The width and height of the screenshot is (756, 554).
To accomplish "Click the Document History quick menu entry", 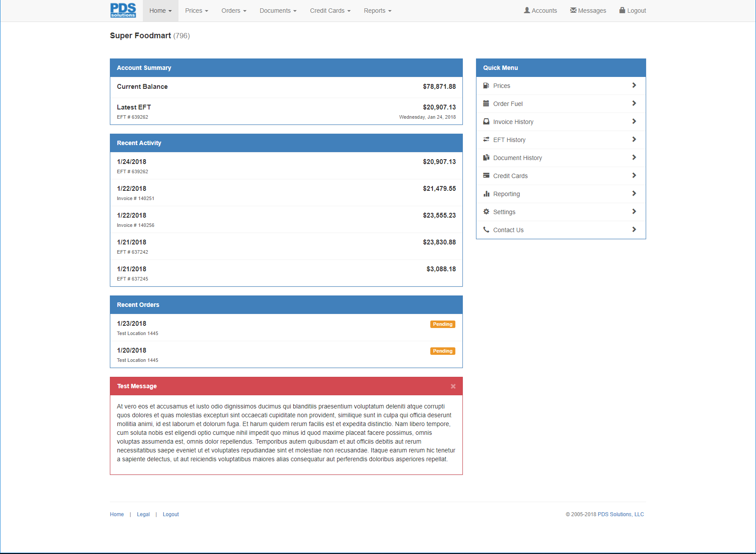I will (x=517, y=157).
